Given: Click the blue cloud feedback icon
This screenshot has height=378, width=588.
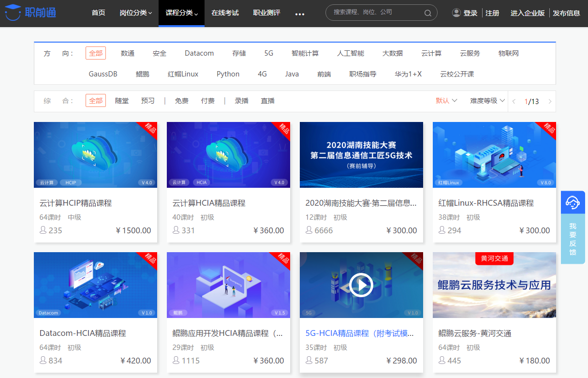Looking at the screenshot, I should (573, 202).
